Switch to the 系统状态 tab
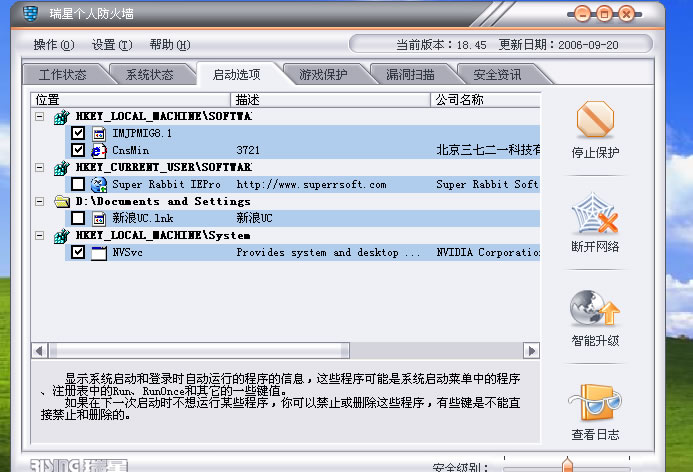The image size is (693, 472). pyautogui.click(x=149, y=74)
